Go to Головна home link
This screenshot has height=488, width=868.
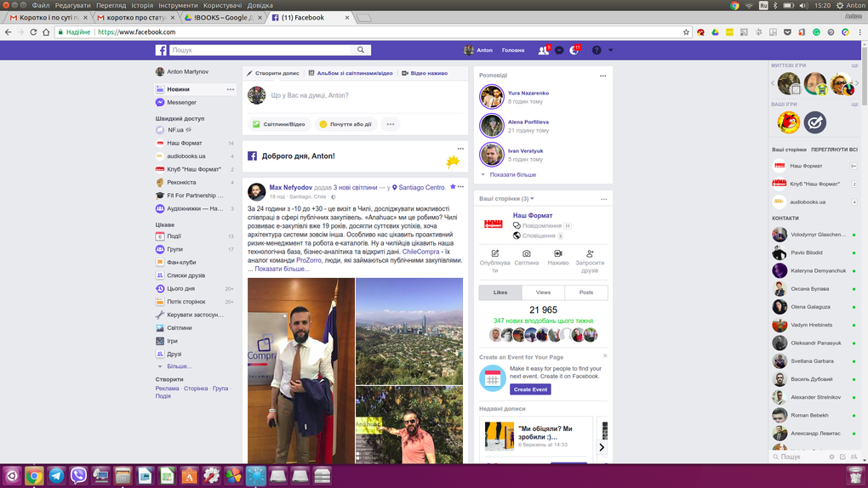click(x=513, y=50)
